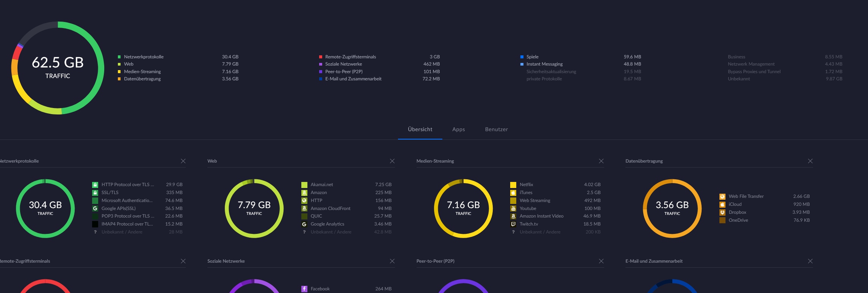Click the Twitch.tv icon

click(513, 224)
